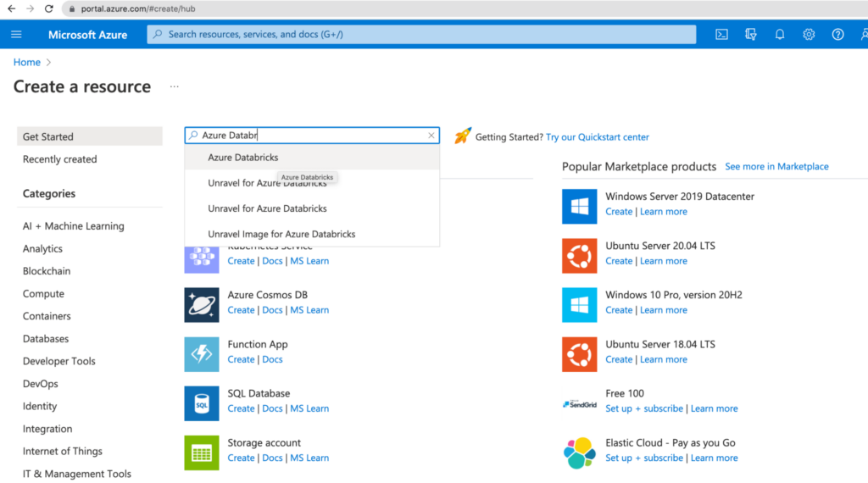
Task: Click See more in Marketplace link
Action: pyautogui.click(x=776, y=167)
